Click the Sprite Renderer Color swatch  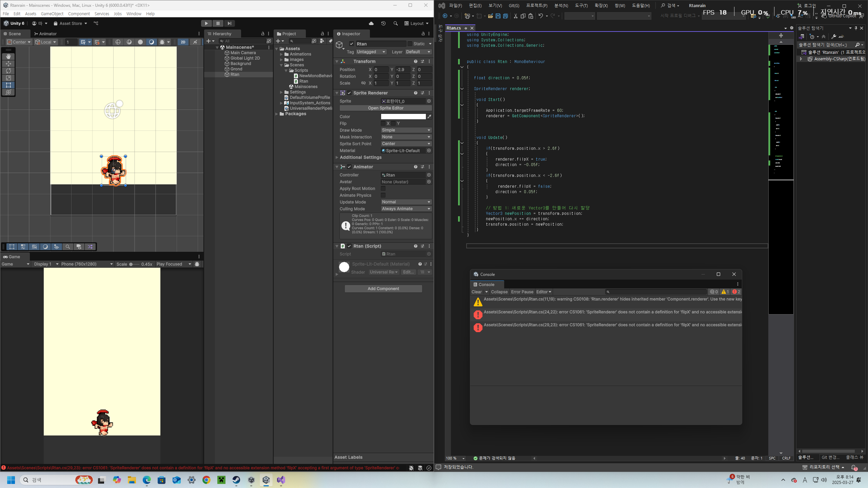[x=403, y=117]
